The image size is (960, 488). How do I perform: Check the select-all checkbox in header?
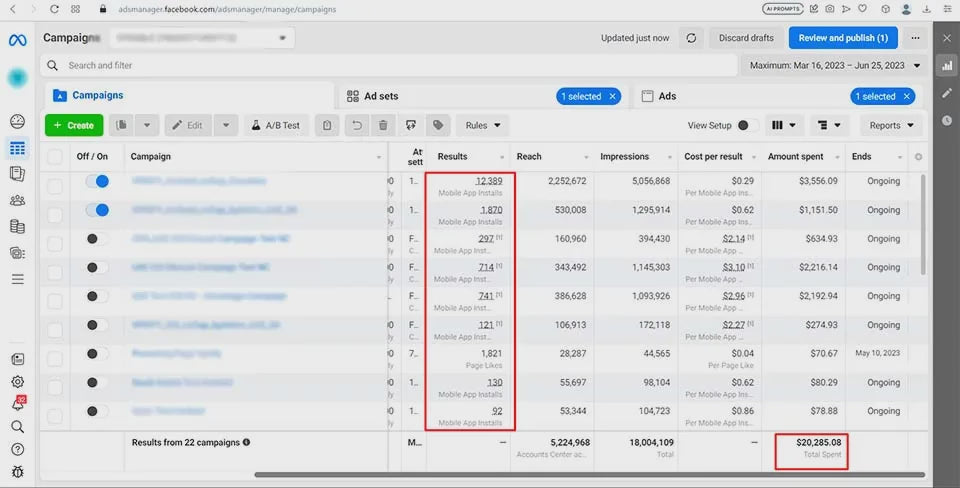(x=55, y=157)
